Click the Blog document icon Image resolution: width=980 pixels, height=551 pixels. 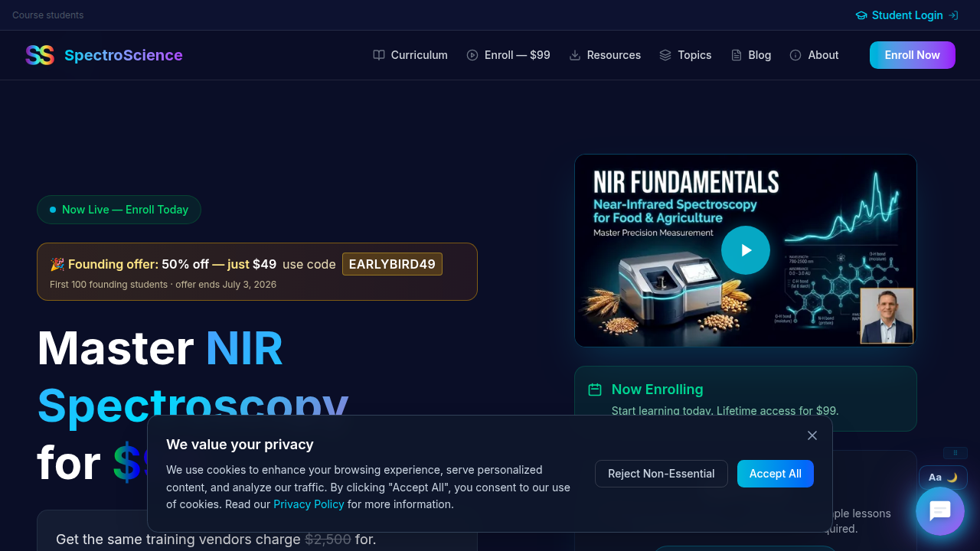737,55
